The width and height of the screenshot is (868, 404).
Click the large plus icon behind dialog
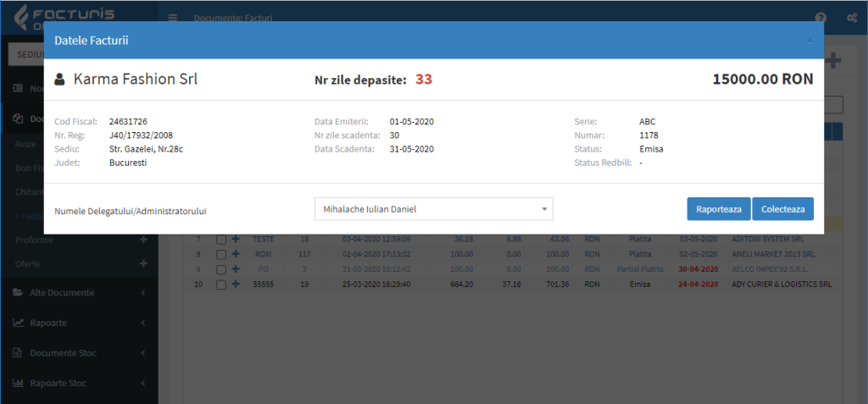[x=833, y=61]
